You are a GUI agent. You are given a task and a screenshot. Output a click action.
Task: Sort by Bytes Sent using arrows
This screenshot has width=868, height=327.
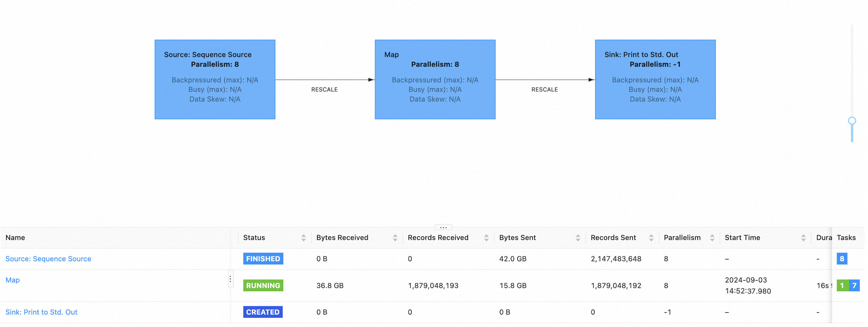(578, 238)
